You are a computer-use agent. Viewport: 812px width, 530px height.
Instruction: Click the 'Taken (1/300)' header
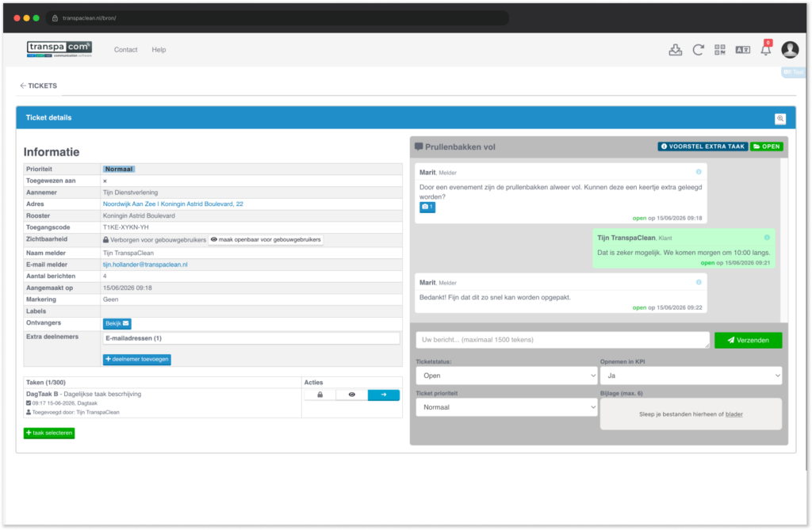tap(45, 383)
